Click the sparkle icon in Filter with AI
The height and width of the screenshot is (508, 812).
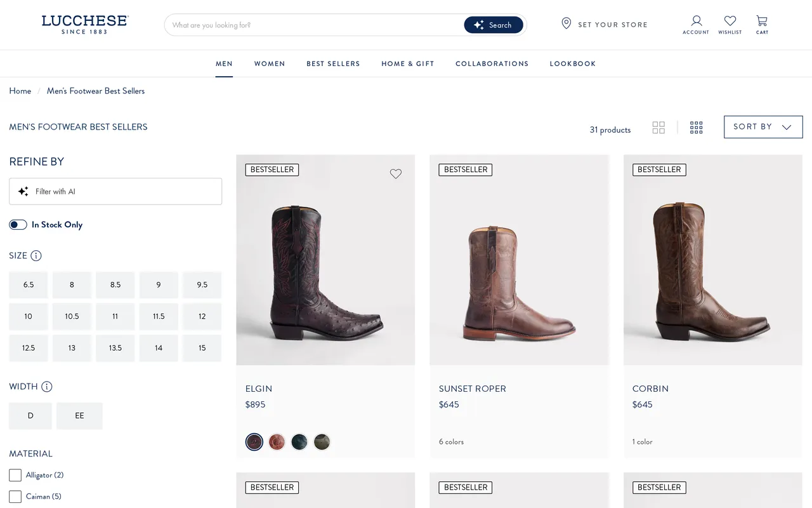click(23, 191)
